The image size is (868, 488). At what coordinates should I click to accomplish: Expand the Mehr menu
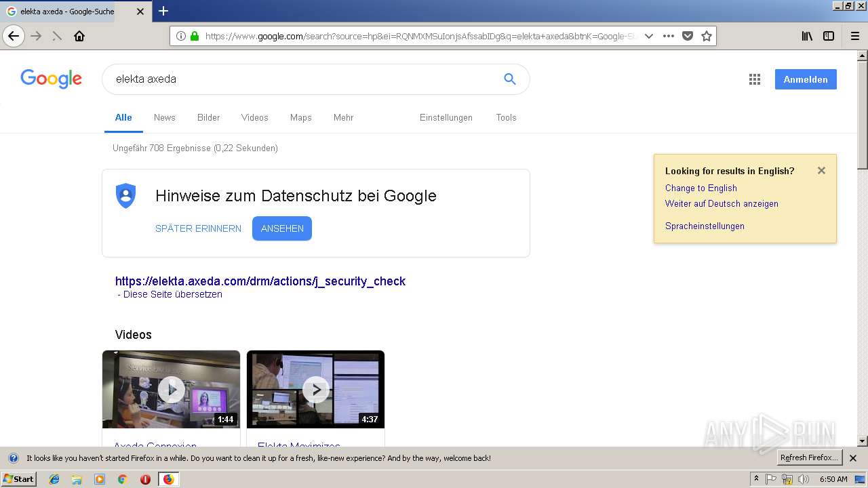(344, 118)
